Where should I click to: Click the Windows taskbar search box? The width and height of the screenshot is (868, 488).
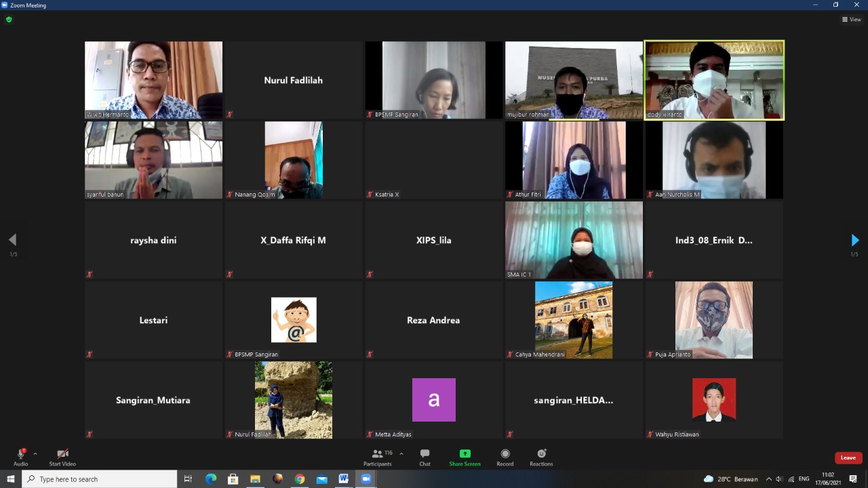100,479
